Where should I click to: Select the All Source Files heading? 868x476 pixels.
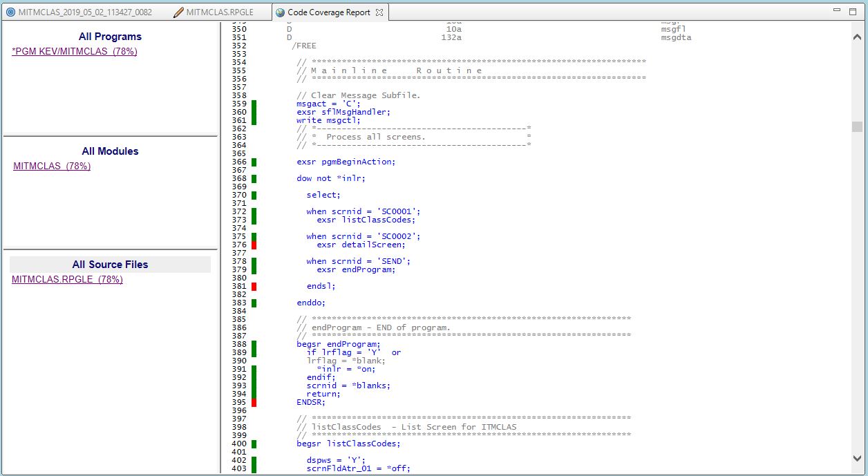click(110, 265)
